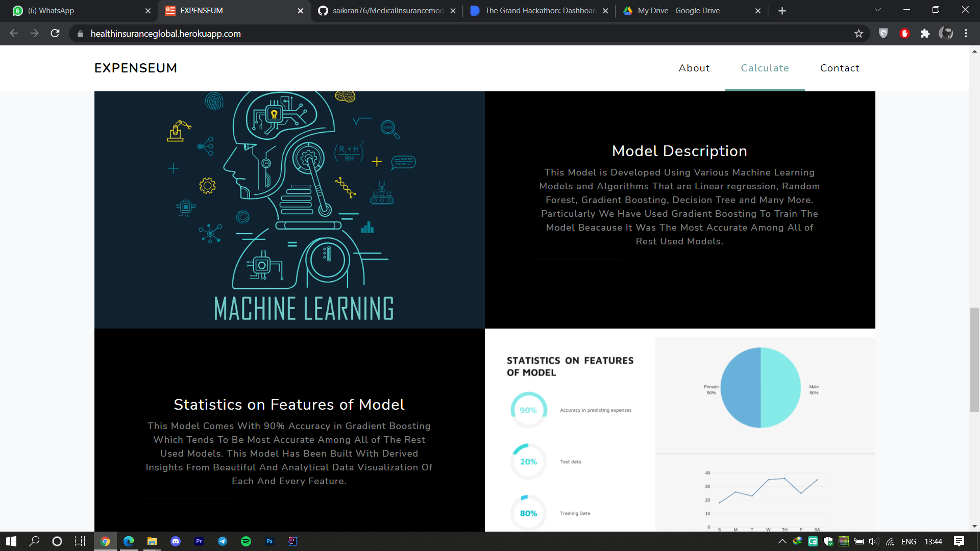Show hidden system tray icons
The height and width of the screenshot is (551, 980).
[782, 541]
